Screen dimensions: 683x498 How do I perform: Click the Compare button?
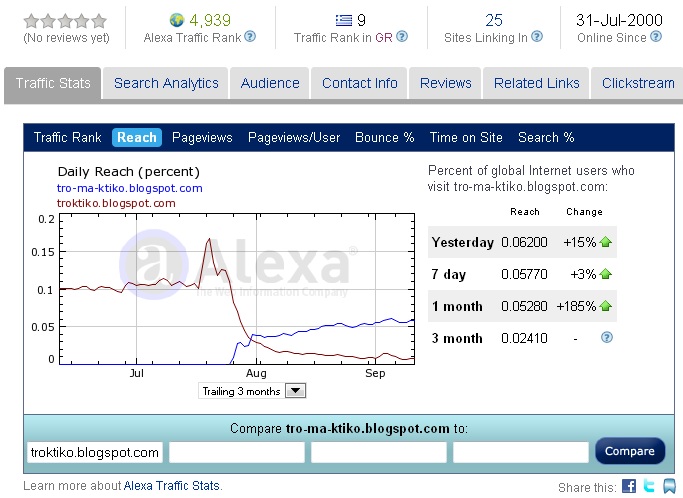[630, 451]
